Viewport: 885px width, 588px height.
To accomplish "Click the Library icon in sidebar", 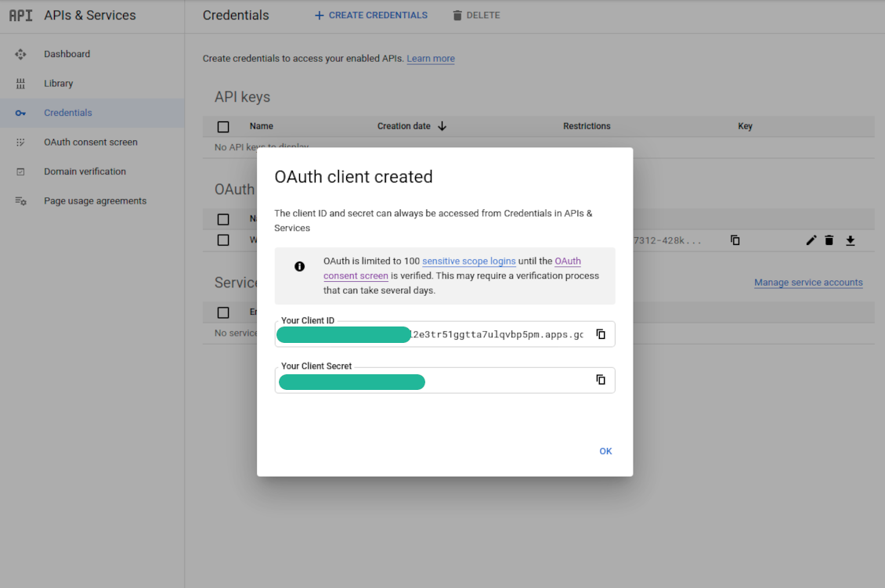I will (x=21, y=84).
